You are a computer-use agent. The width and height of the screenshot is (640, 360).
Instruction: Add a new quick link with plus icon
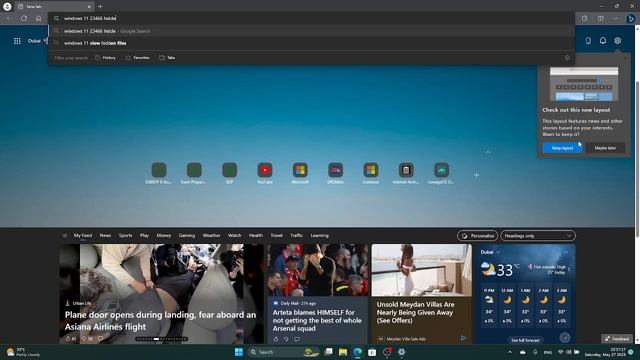[476, 175]
